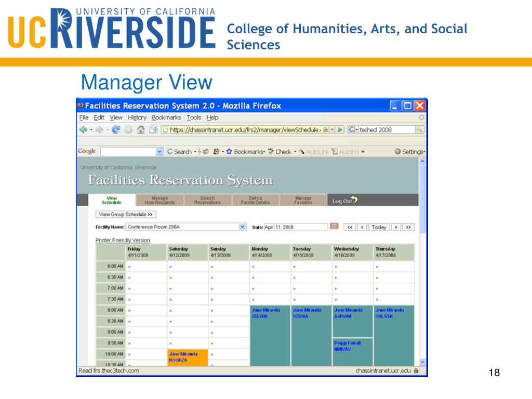
Task: Click the Go arrow beside the address bar
Action: coord(340,129)
